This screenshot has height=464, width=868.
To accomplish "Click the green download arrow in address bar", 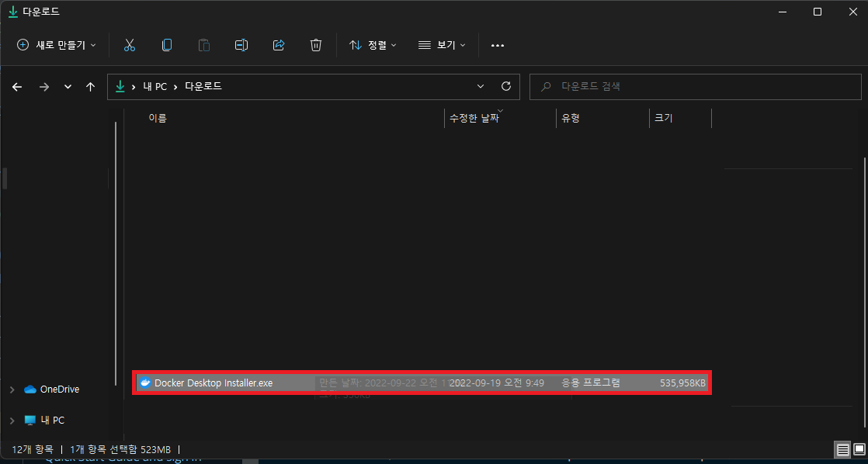I will coord(120,86).
